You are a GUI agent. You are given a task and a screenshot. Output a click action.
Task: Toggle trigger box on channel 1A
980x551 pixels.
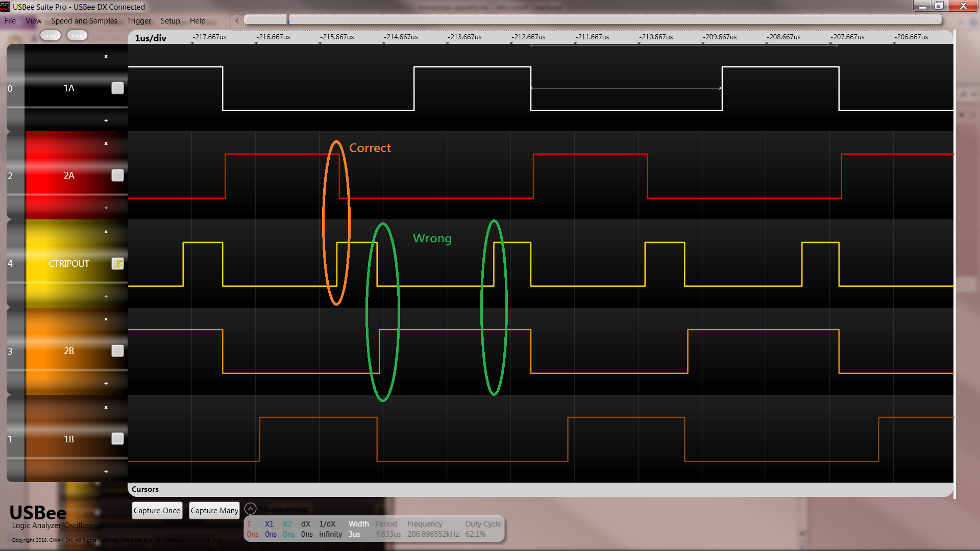[117, 88]
